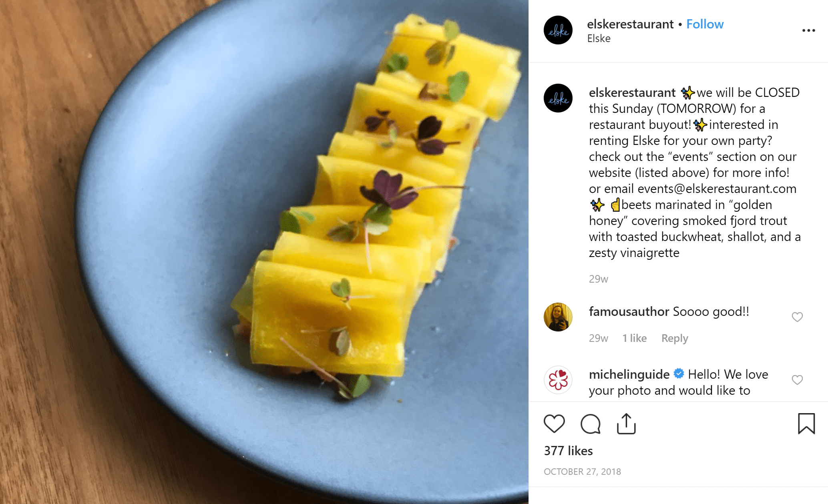Open the michelinguide profile picture
Image resolution: width=828 pixels, height=504 pixels.
tap(558, 380)
